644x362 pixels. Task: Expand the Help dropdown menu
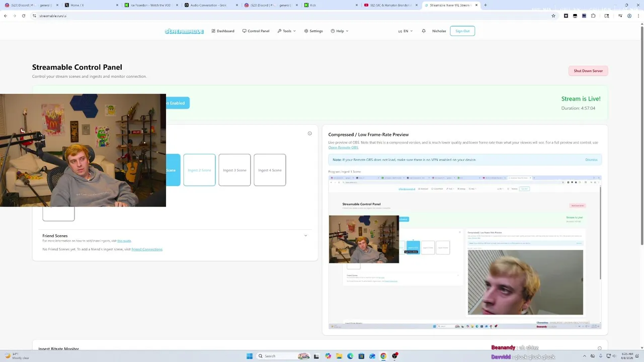tap(340, 31)
